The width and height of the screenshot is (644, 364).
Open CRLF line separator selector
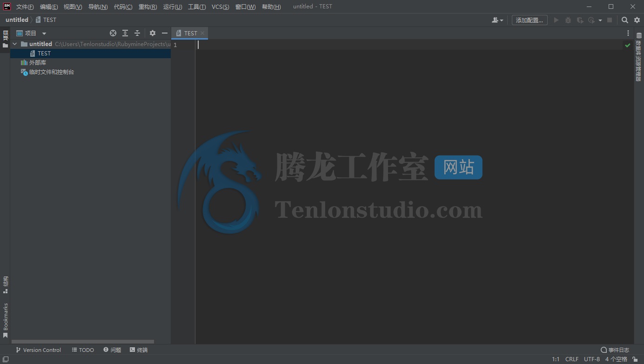pyautogui.click(x=572, y=359)
